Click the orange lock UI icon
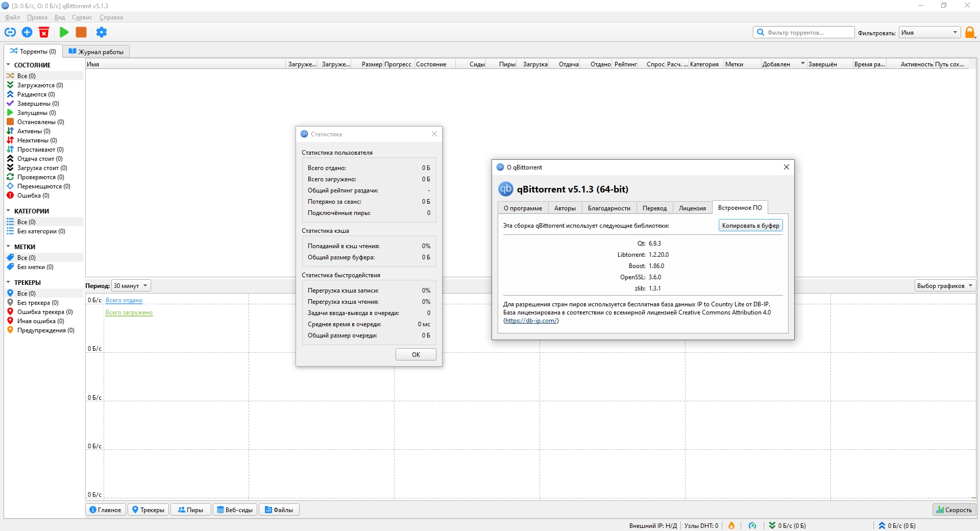Viewport: 980px width, 531px height. [x=970, y=33]
